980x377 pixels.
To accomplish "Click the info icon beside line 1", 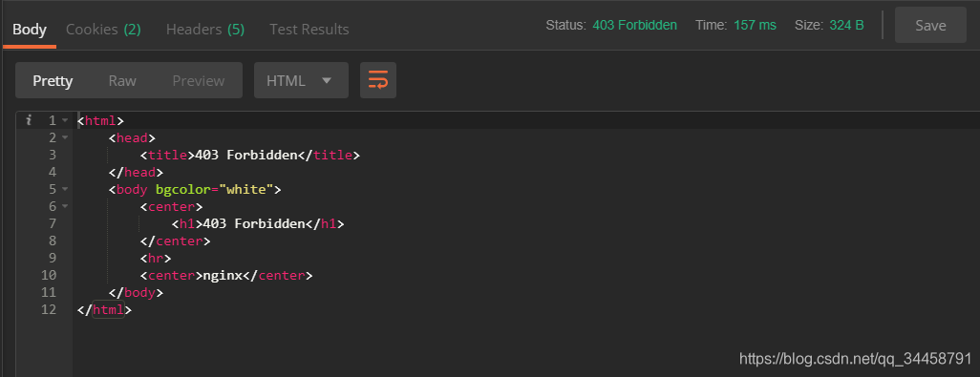I will click(29, 120).
